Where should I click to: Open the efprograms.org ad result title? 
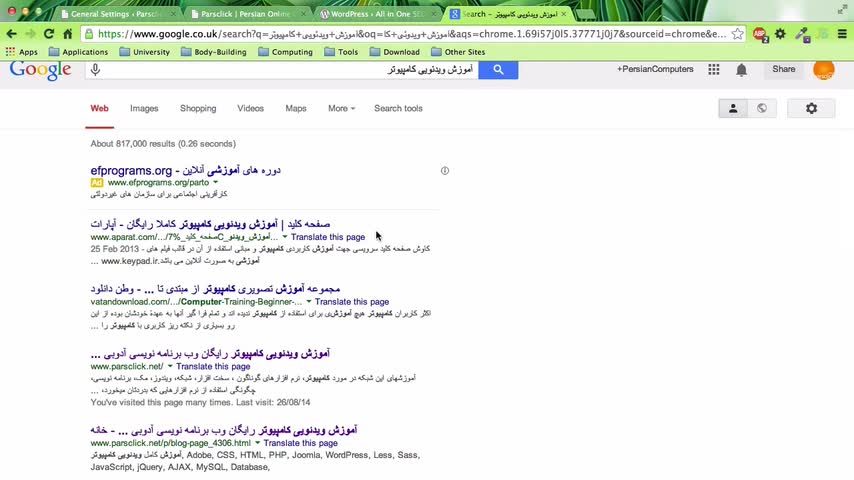pyautogui.click(x=185, y=171)
